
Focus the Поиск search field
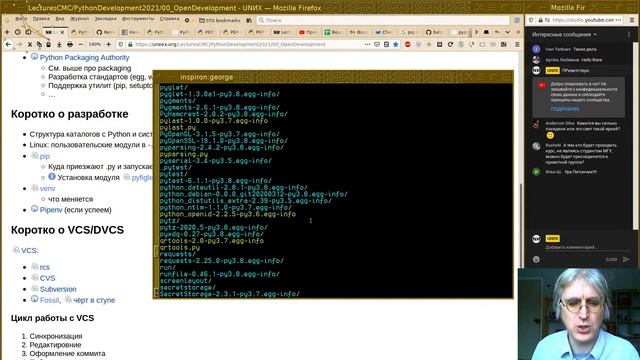point(383,20)
